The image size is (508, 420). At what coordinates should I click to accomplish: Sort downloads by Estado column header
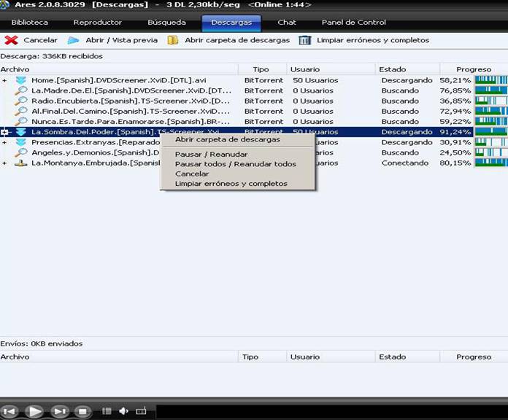click(407, 69)
